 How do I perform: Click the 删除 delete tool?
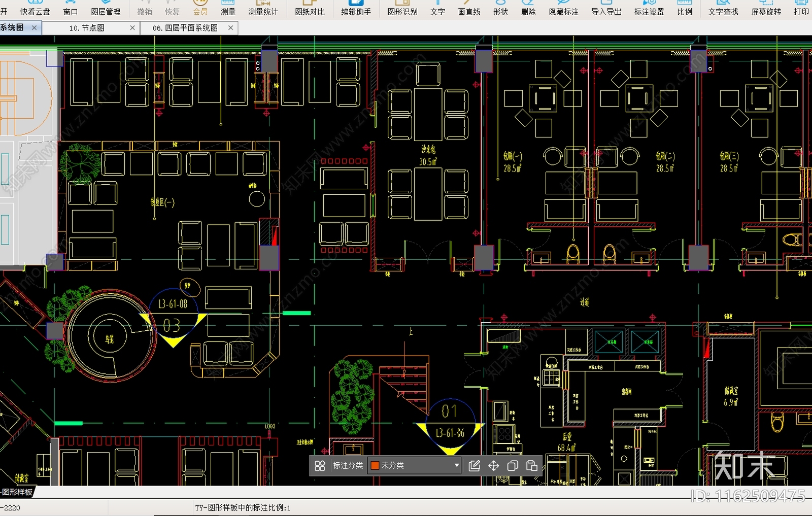pyautogui.click(x=528, y=8)
